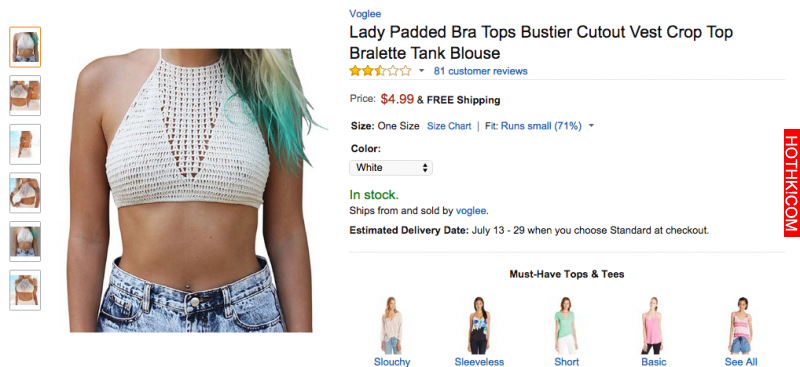Open the Size Chart link

449,126
